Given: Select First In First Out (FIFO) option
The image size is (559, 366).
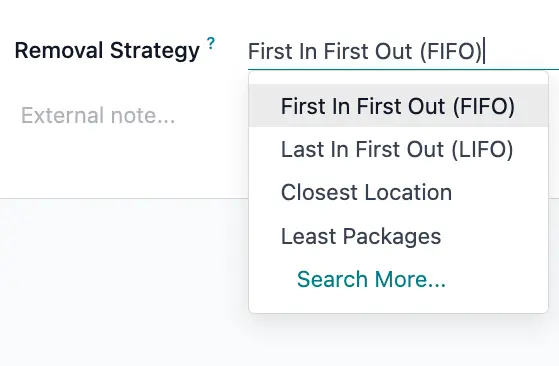Looking at the screenshot, I should [398, 106].
